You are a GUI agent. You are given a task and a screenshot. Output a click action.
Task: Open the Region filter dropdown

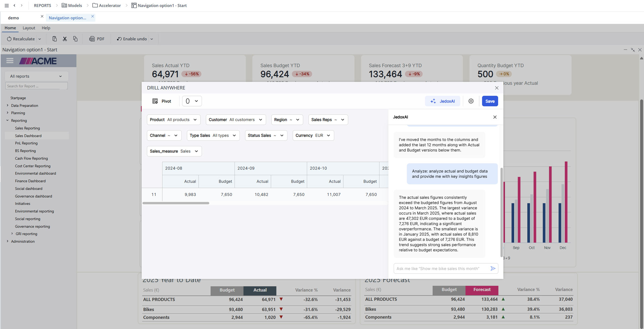287,120
